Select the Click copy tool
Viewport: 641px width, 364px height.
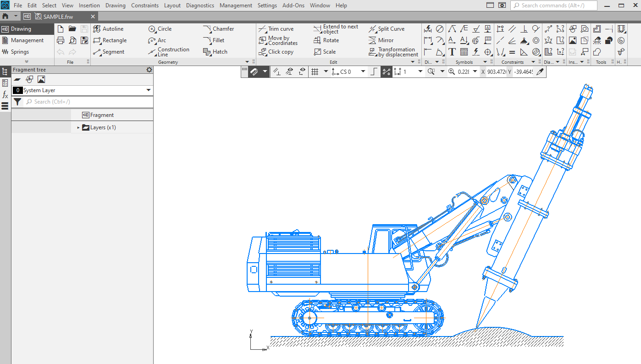coord(276,52)
